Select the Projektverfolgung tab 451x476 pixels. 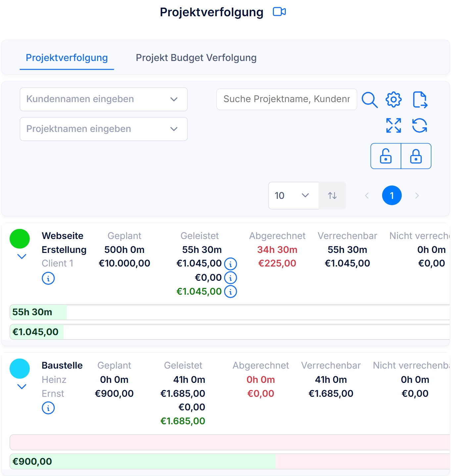(67, 58)
